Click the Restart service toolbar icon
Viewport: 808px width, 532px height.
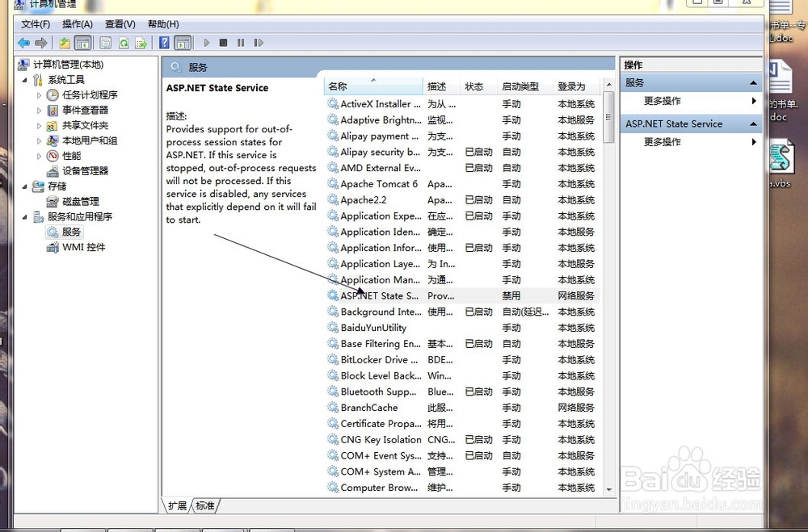point(259,43)
